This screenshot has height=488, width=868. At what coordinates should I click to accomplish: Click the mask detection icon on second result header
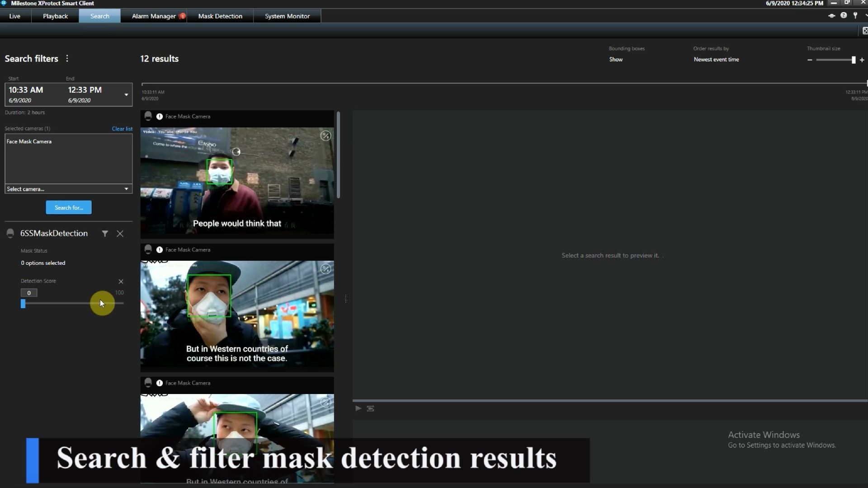point(148,249)
